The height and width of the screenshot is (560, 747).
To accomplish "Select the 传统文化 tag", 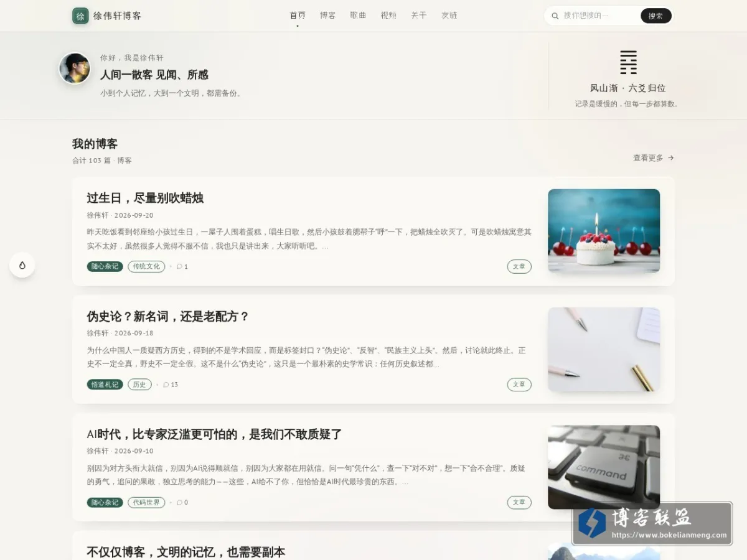I will point(146,266).
